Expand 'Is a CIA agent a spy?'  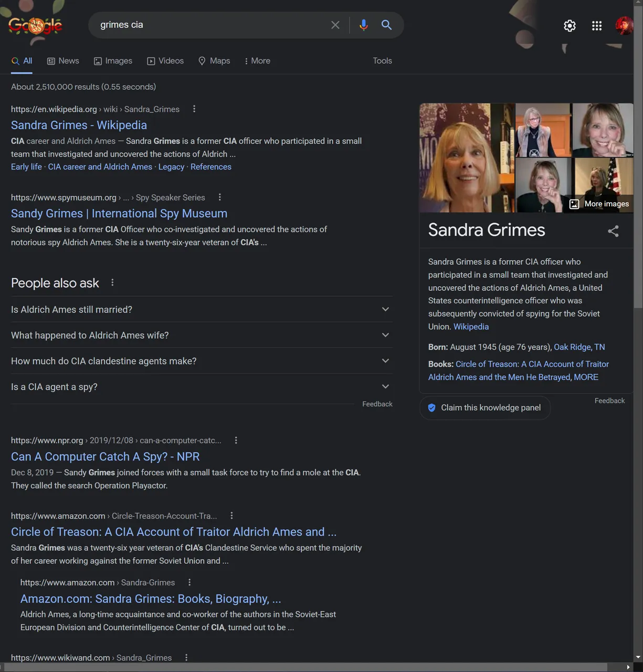(202, 386)
